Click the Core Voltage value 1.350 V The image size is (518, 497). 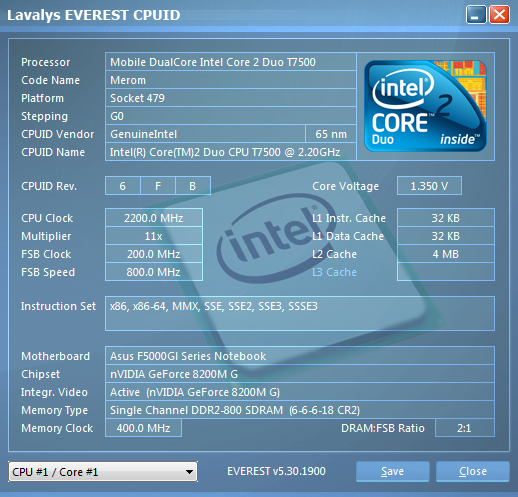click(429, 186)
